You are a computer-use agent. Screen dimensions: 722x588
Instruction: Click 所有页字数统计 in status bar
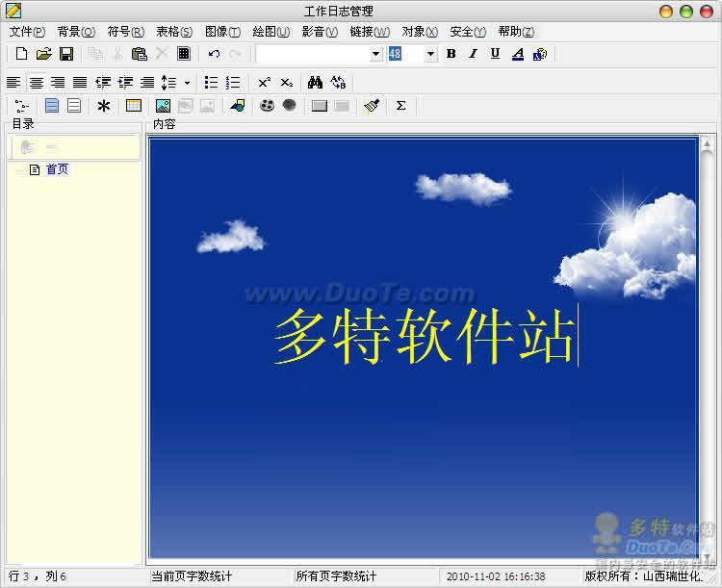tap(336, 576)
